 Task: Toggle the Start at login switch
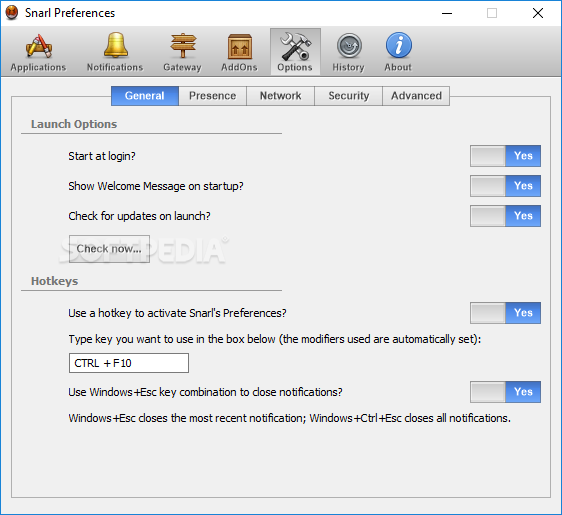click(x=505, y=156)
